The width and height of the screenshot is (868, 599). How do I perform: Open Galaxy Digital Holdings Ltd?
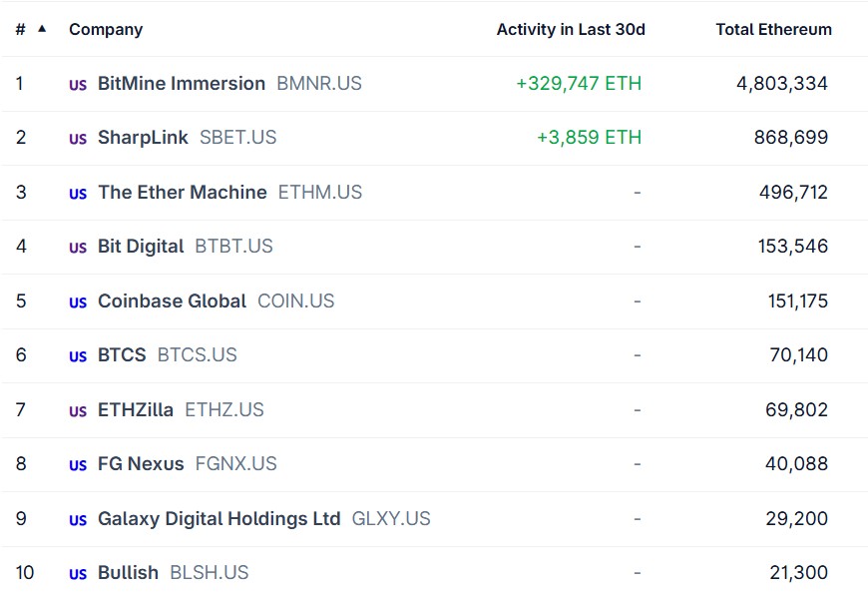[217, 519]
